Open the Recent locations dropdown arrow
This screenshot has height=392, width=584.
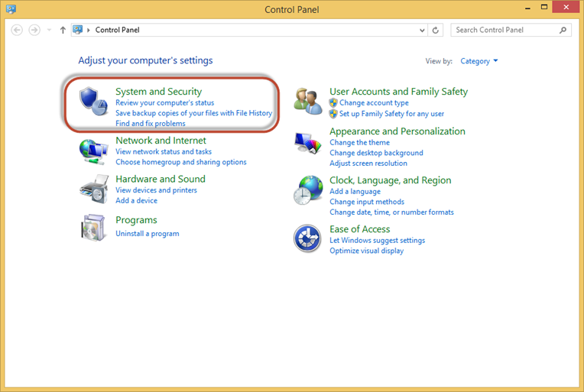pos(49,30)
